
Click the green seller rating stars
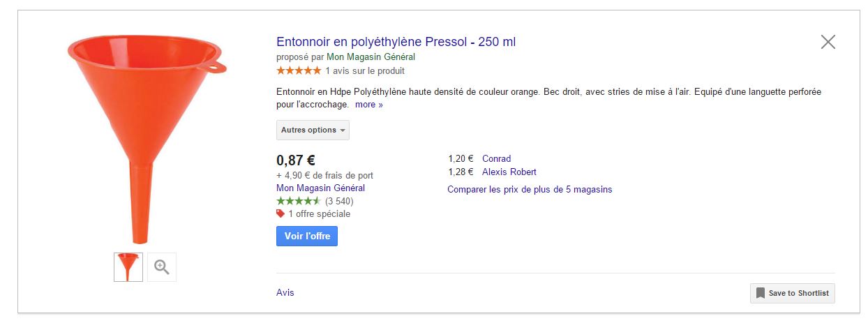click(299, 201)
